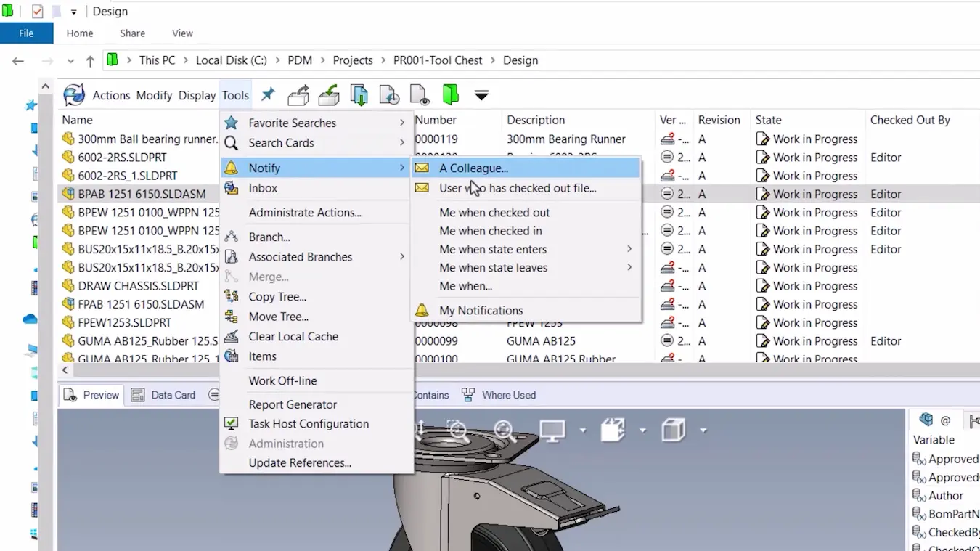
Task: Open the display style dropdown in the preview
Action: click(x=583, y=430)
